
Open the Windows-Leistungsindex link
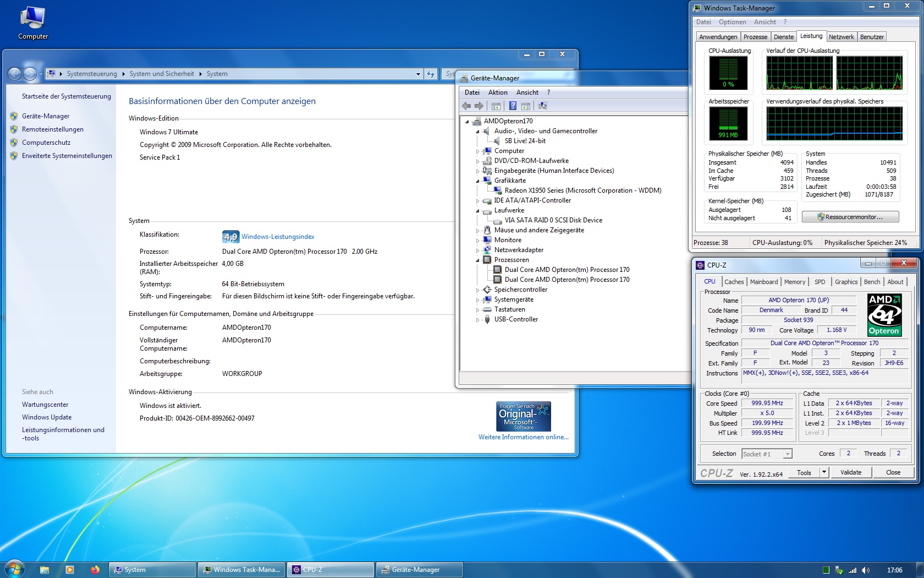(x=278, y=237)
